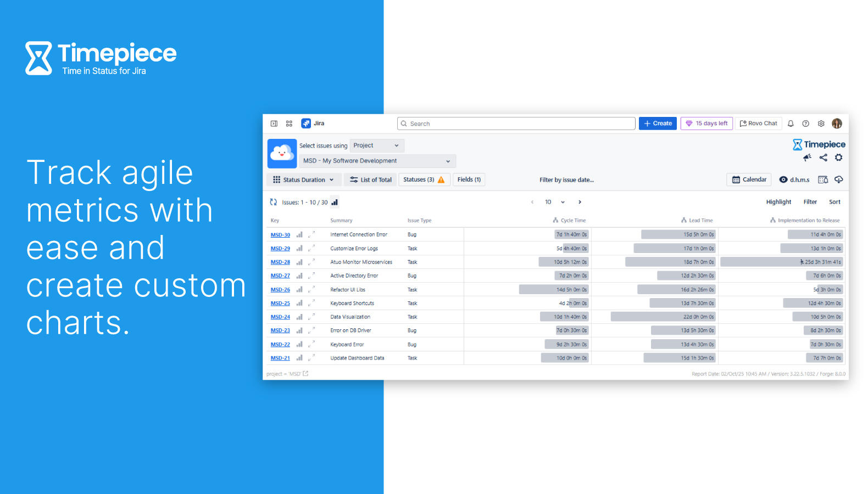Viewport: 868px width, 494px height.
Task: Click the 25d 3h 31m 41s release bar
Action: pos(782,262)
